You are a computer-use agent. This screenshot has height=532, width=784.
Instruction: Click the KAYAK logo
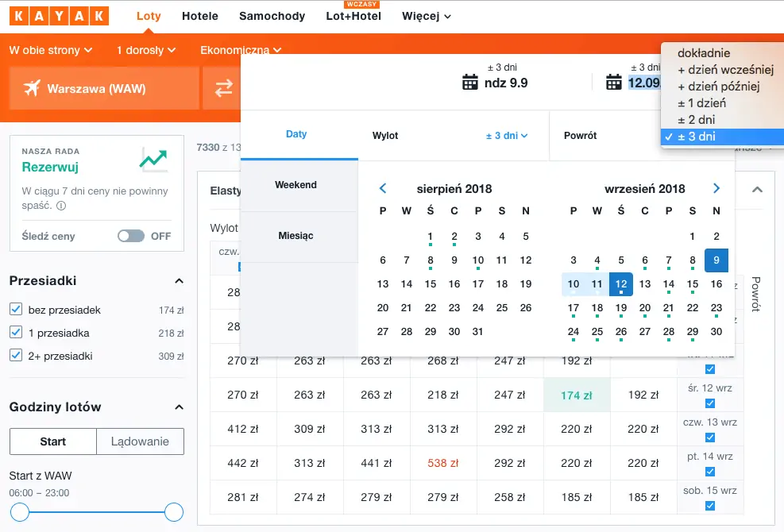point(60,16)
